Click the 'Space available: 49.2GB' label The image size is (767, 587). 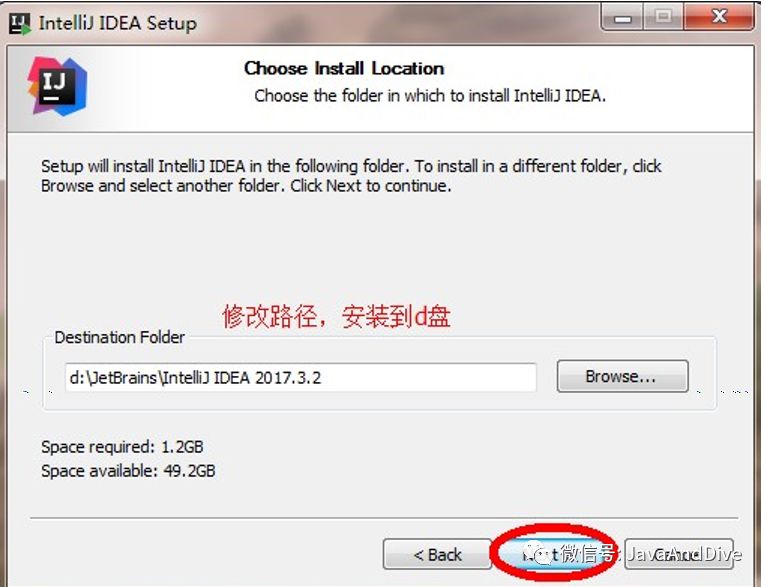click(x=128, y=471)
